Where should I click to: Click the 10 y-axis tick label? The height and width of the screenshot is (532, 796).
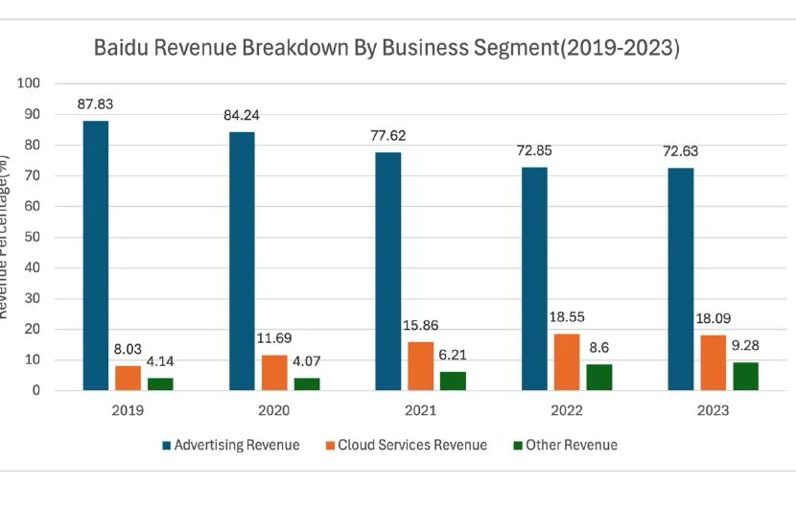32,359
